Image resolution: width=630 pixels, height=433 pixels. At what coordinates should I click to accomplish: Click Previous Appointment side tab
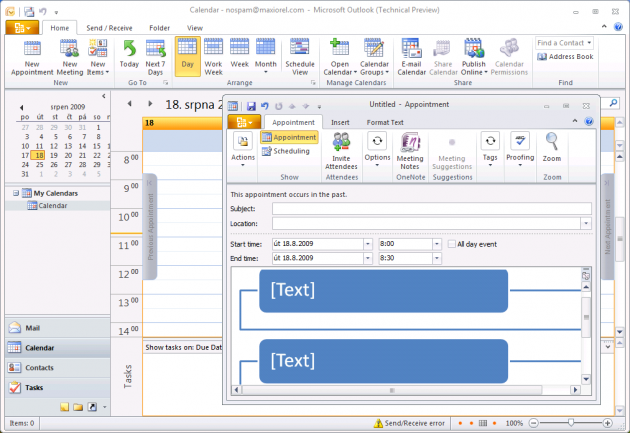(x=150, y=227)
